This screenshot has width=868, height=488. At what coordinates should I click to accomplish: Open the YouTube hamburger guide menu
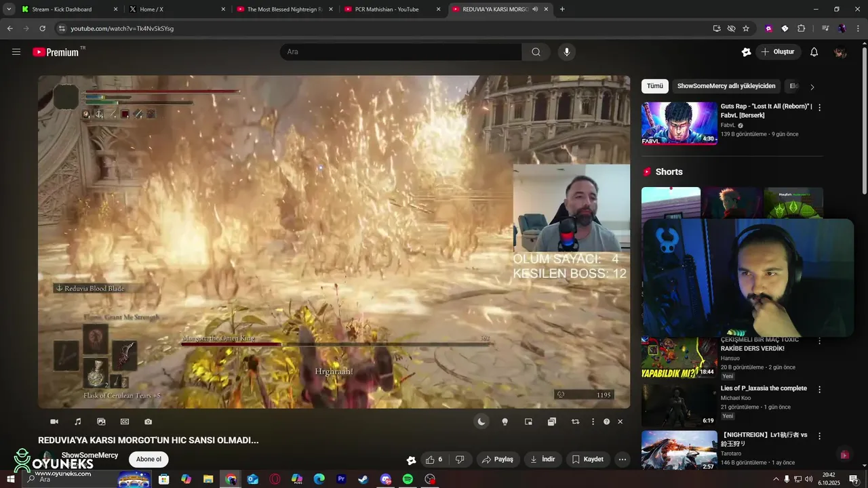coord(16,52)
